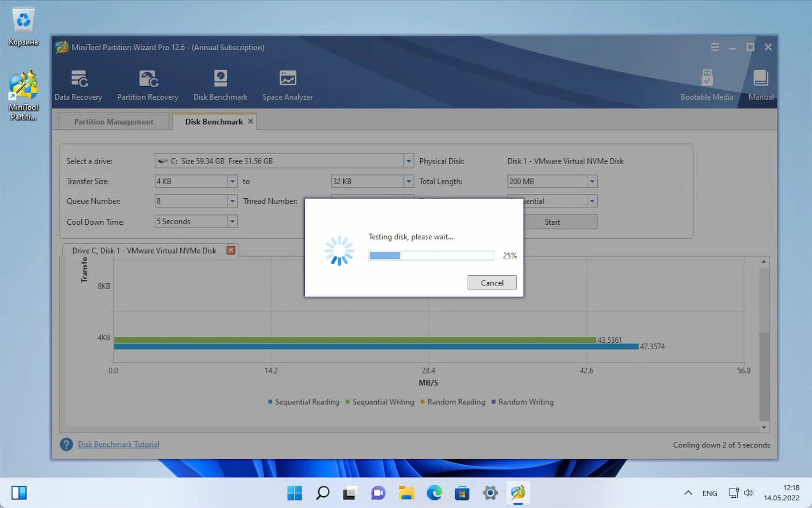Viewport: 812px width, 508px height.
Task: Click the network icon in the system tray
Action: [734, 493]
